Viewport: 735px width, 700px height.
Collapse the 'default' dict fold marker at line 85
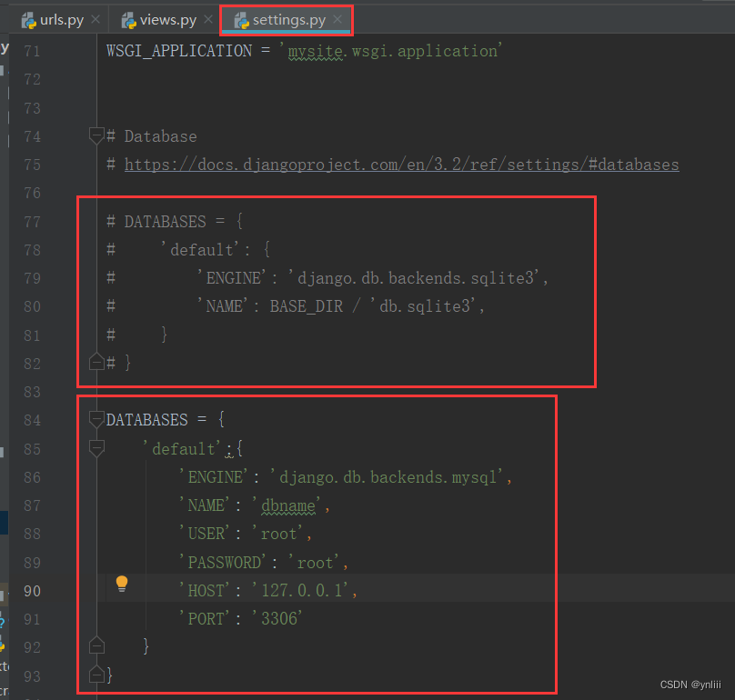pyautogui.click(x=96, y=448)
